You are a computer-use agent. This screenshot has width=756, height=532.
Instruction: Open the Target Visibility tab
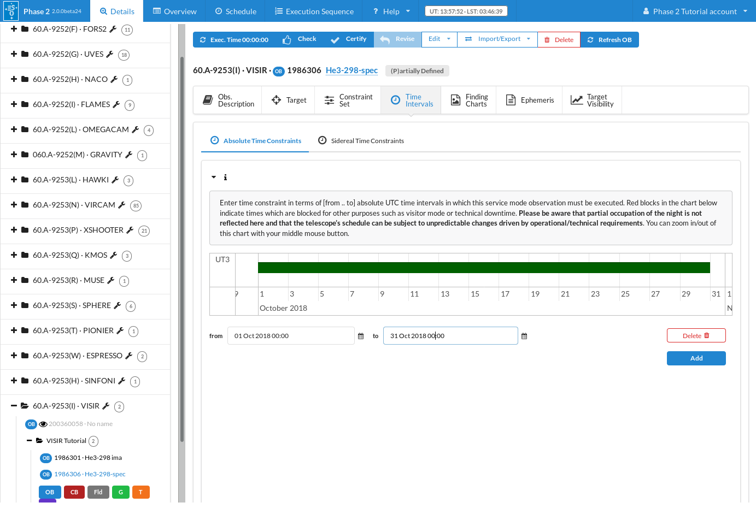pyautogui.click(x=592, y=101)
